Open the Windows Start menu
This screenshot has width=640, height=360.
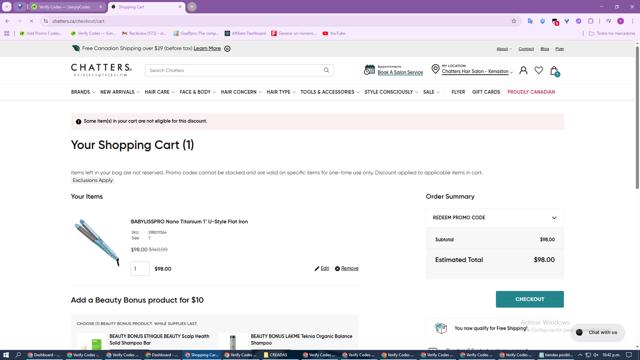[x=6, y=355]
